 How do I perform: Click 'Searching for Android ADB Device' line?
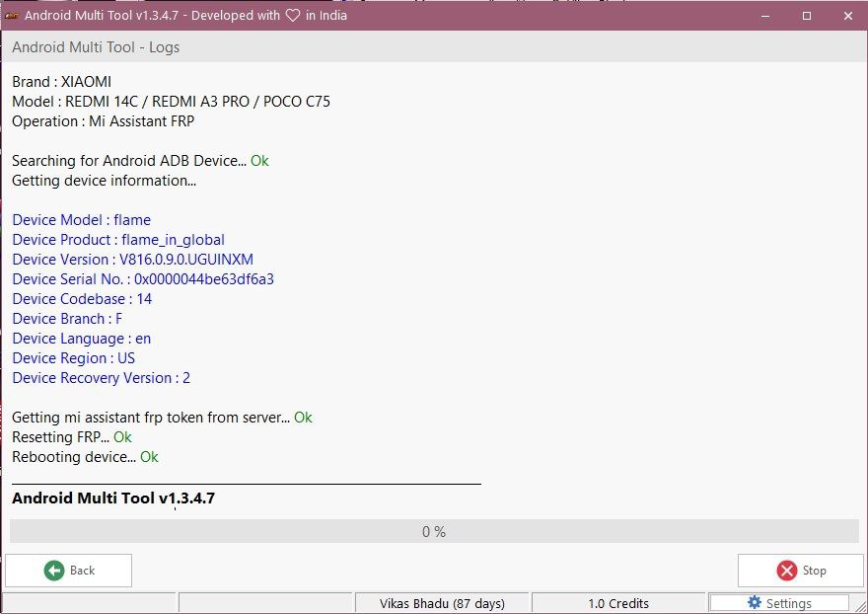[x=140, y=161]
